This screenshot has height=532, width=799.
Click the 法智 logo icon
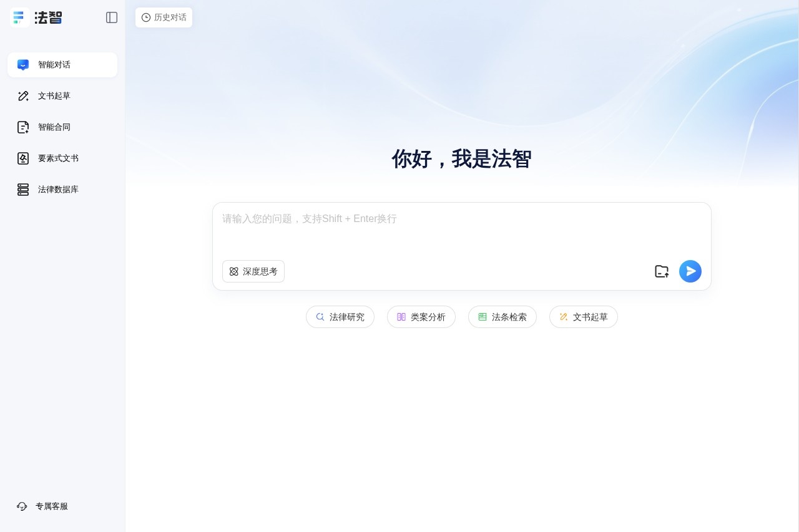[x=20, y=17]
